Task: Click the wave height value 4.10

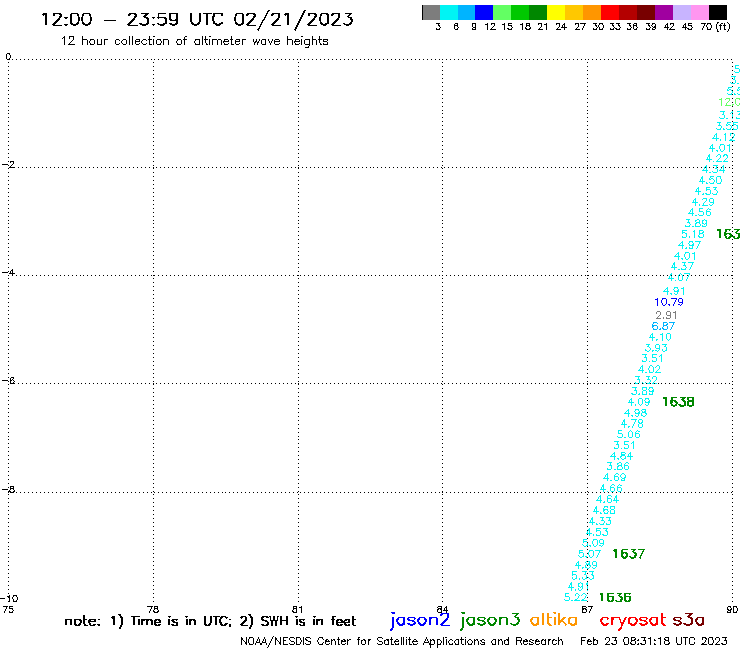Action: tap(660, 337)
